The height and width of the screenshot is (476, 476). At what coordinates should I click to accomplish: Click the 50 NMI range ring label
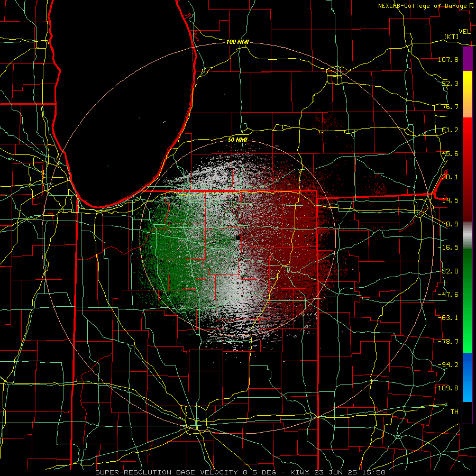237,140
